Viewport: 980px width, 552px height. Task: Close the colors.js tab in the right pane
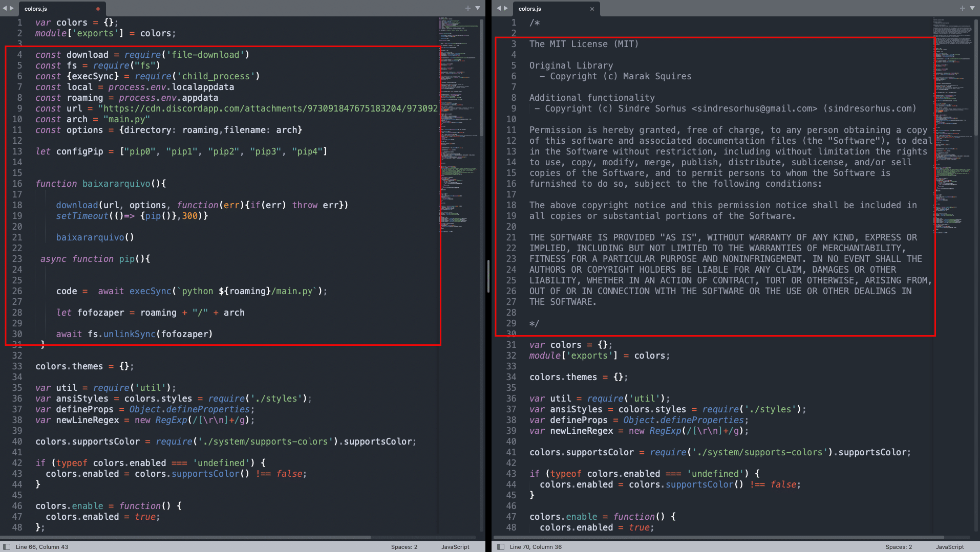click(x=592, y=9)
